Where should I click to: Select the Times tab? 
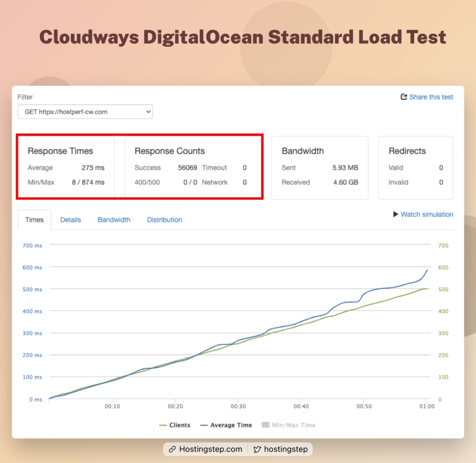pos(34,220)
